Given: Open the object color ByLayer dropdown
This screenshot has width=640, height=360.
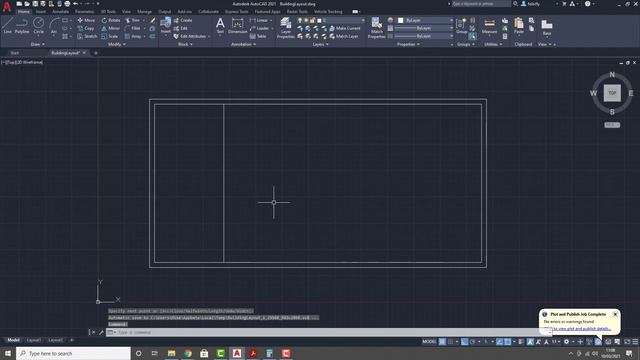Looking at the screenshot, I should [451, 20].
